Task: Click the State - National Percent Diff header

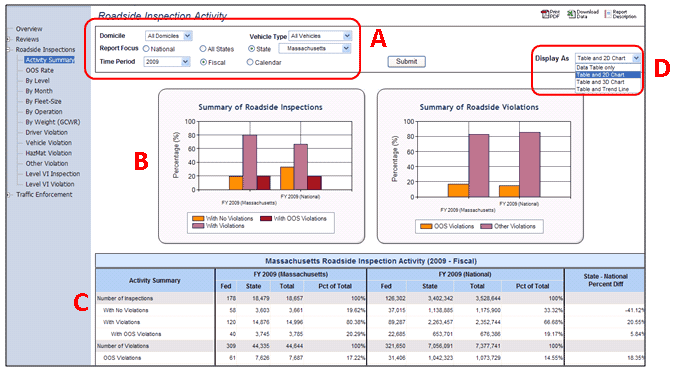Action: pos(605,281)
